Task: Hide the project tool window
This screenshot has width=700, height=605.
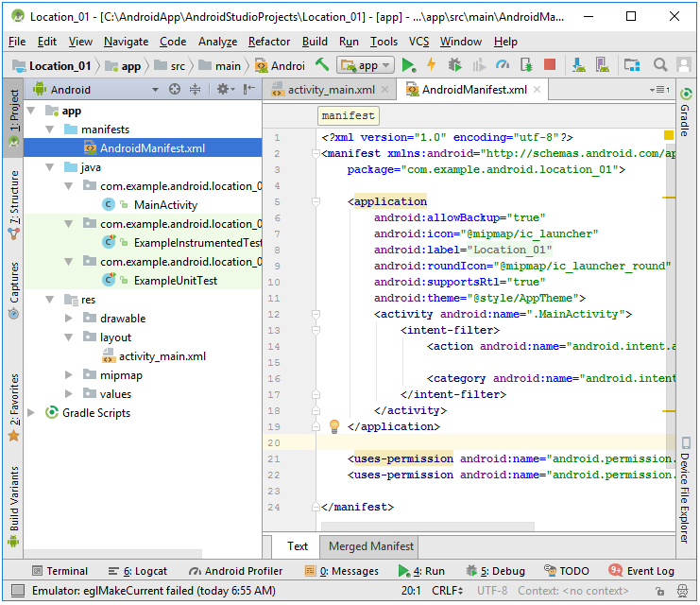Action: point(249,90)
